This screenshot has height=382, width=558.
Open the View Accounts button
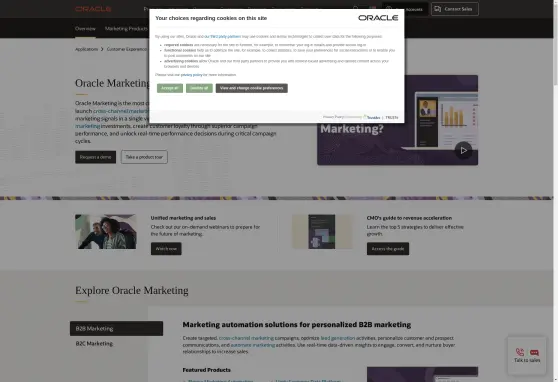[x=405, y=9]
